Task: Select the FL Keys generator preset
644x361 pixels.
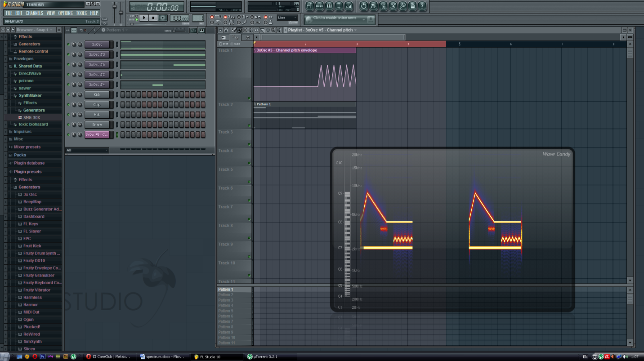Action: pyautogui.click(x=31, y=224)
